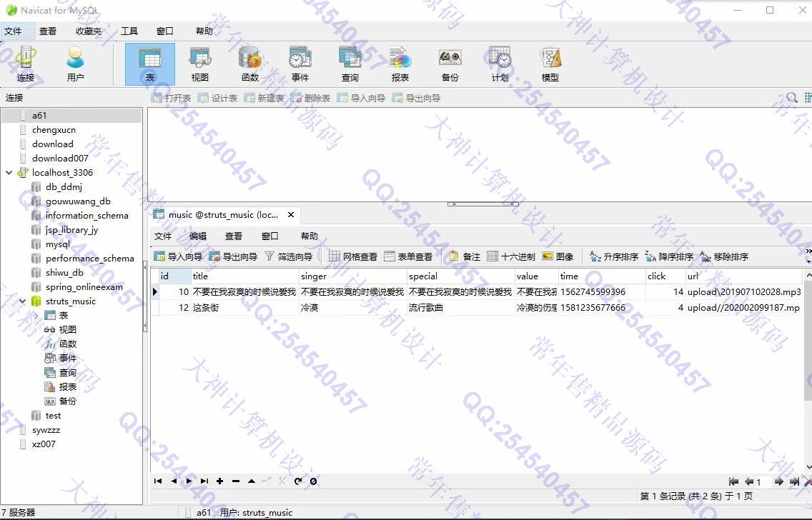Click upper 导入向导 import wizard button

tap(361, 98)
